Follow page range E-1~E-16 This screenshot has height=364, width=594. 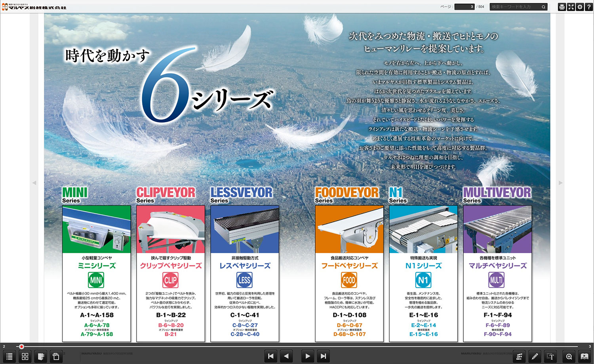(423, 315)
